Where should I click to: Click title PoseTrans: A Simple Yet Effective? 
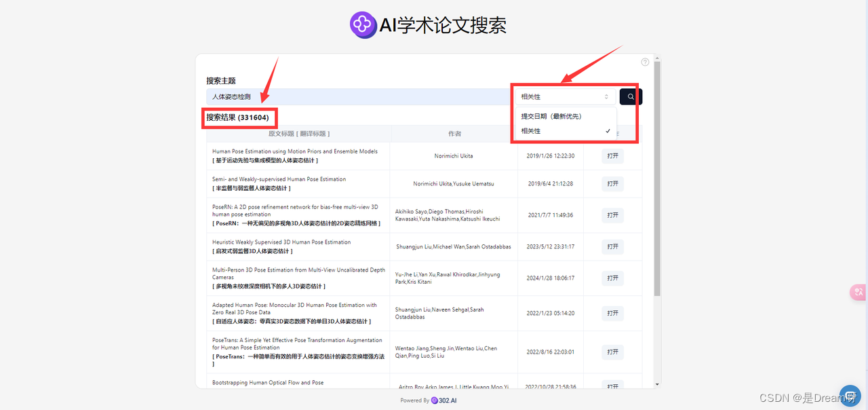click(297, 344)
